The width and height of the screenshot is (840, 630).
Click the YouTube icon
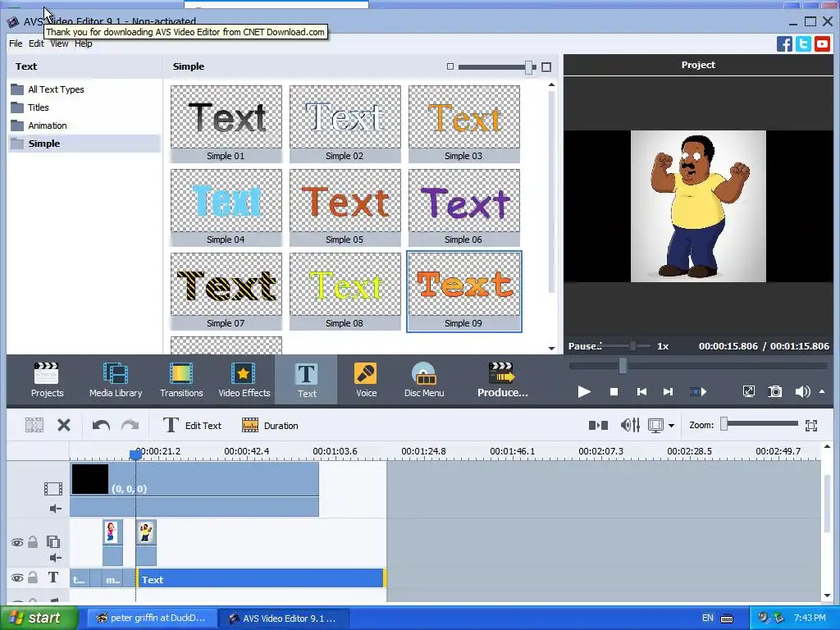822,43
